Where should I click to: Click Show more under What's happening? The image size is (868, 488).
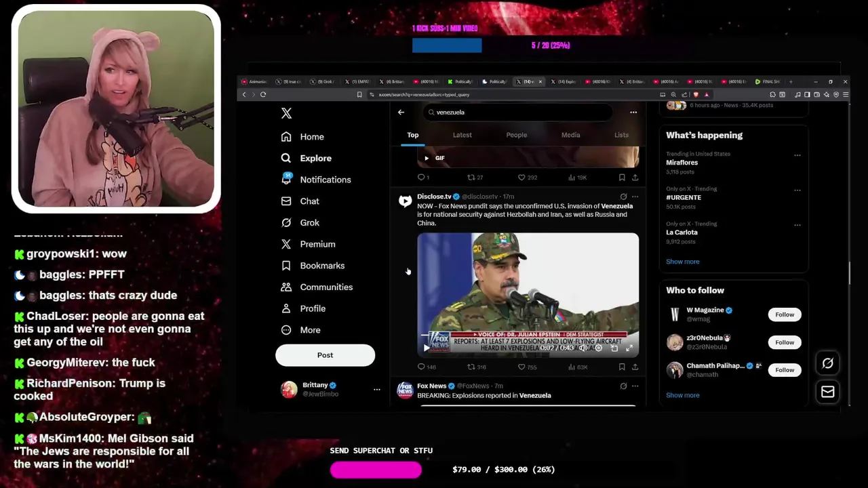[682, 262]
